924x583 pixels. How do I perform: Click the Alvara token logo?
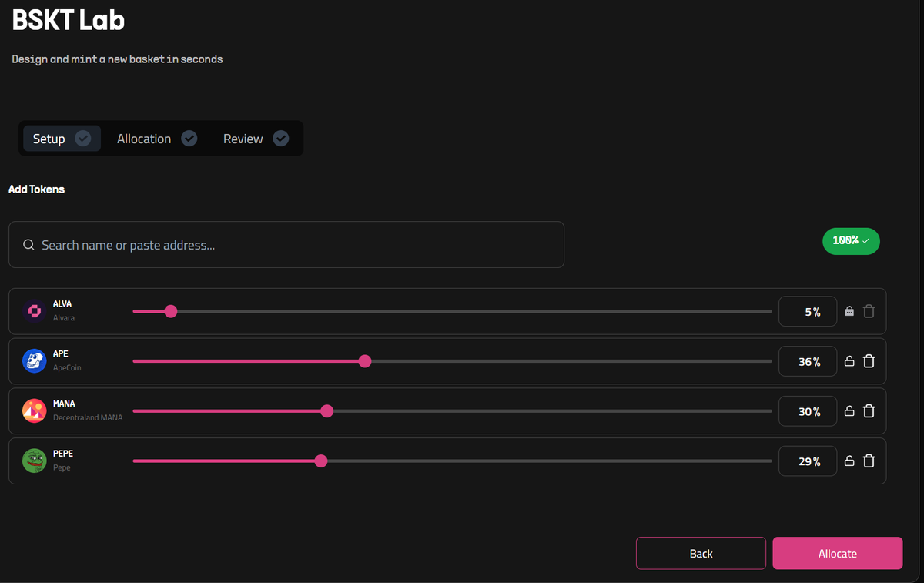(x=35, y=311)
